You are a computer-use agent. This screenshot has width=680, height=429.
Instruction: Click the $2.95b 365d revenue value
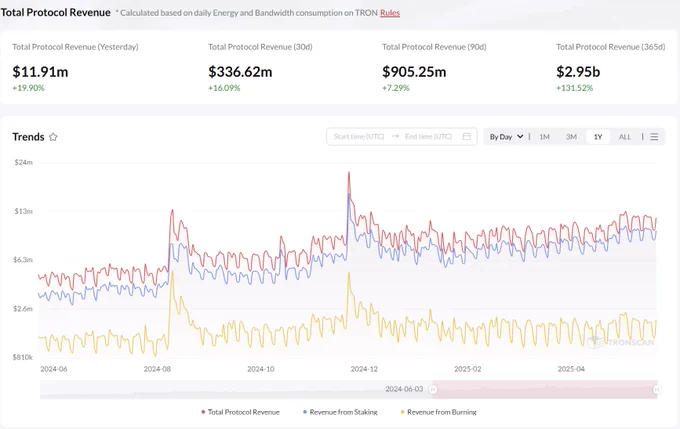(578, 72)
